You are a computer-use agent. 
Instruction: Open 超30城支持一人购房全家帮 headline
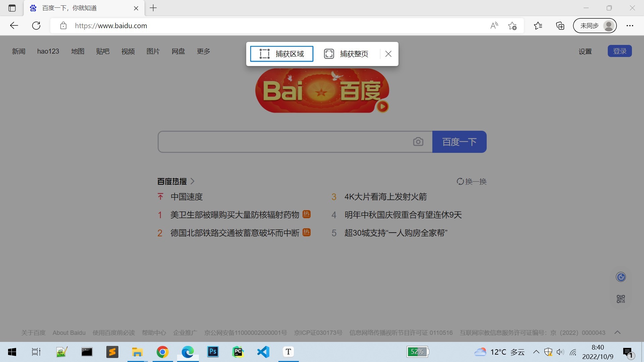pyautogui.click(x=396, y=233)
